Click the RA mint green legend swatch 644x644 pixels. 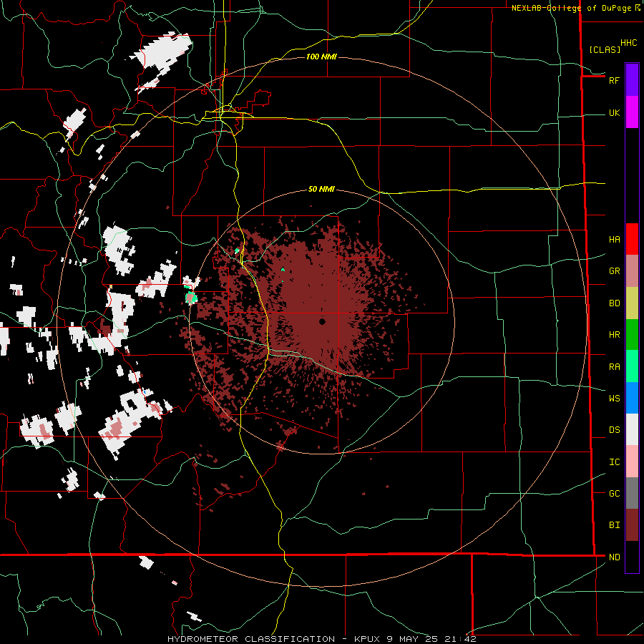point(632,366)
